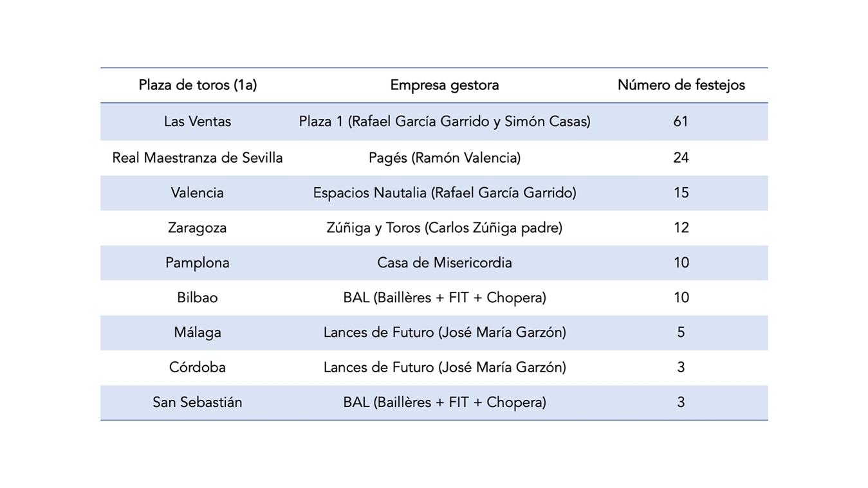The width and height of the screenshot is (868, 488).
Task: Click the 'Casa de Misericordia' cell
Action: 445,262
